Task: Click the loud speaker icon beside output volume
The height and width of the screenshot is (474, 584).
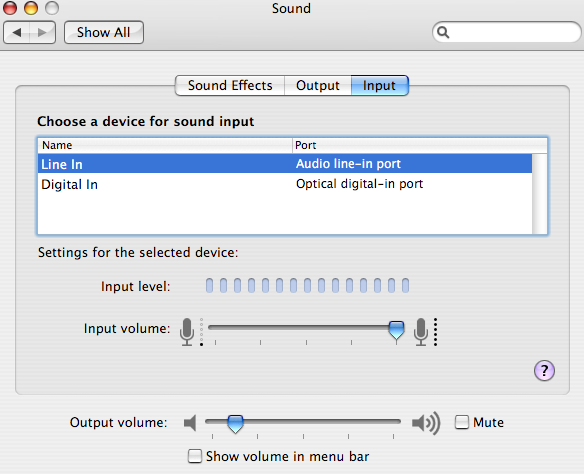Action: 426,423
